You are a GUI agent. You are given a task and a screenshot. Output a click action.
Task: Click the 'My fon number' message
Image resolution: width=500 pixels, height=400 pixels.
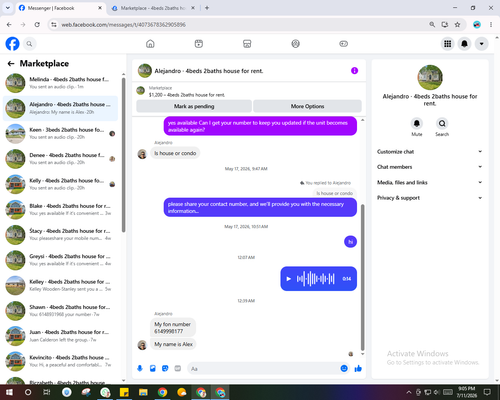[x=173, y=327]
